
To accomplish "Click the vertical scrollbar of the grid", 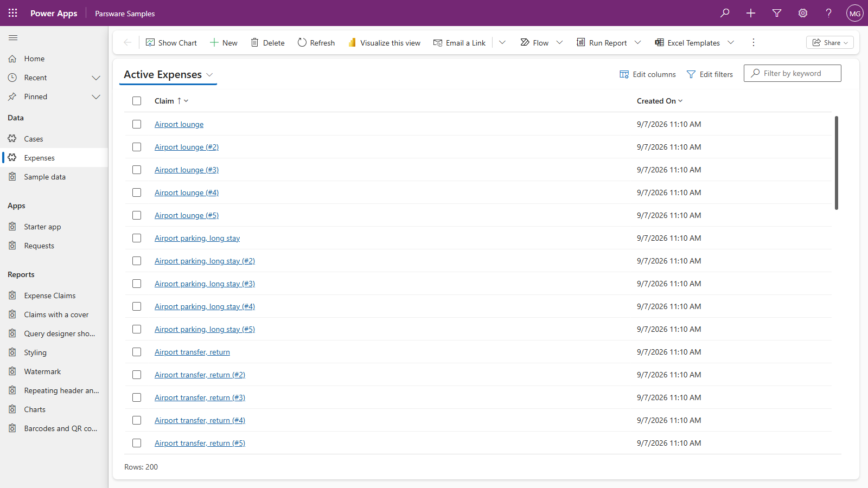I will pos(837,163).
